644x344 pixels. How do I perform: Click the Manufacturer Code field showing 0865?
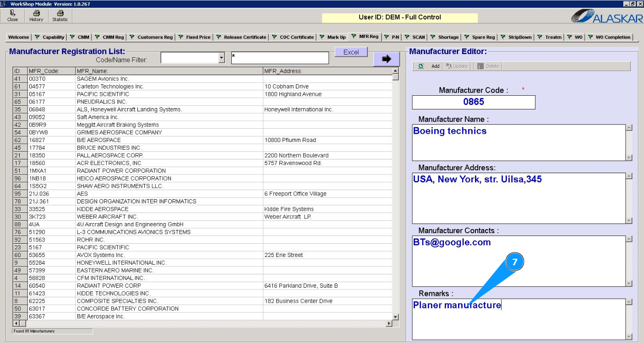(474, 102)
